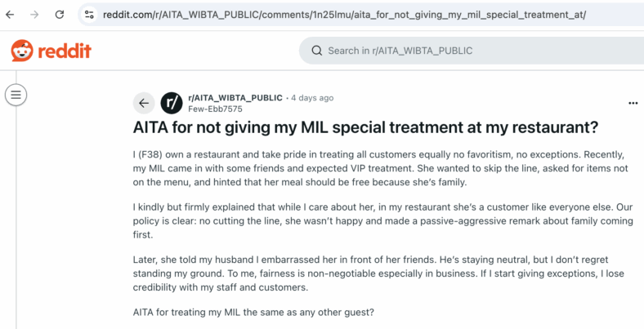
Task: Click the first paragraph of the post
Action: point(381,169)
